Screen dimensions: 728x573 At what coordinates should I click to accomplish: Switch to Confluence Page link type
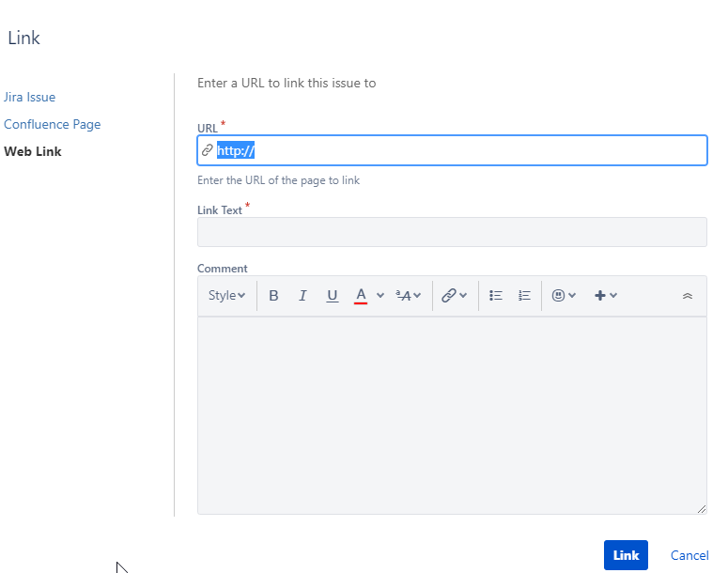click(53, 124)
